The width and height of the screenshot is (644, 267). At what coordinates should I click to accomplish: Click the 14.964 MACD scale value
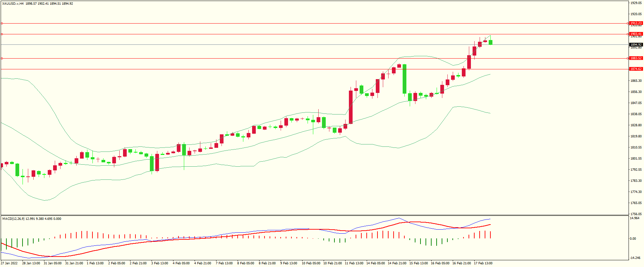[x=635, y=218]
